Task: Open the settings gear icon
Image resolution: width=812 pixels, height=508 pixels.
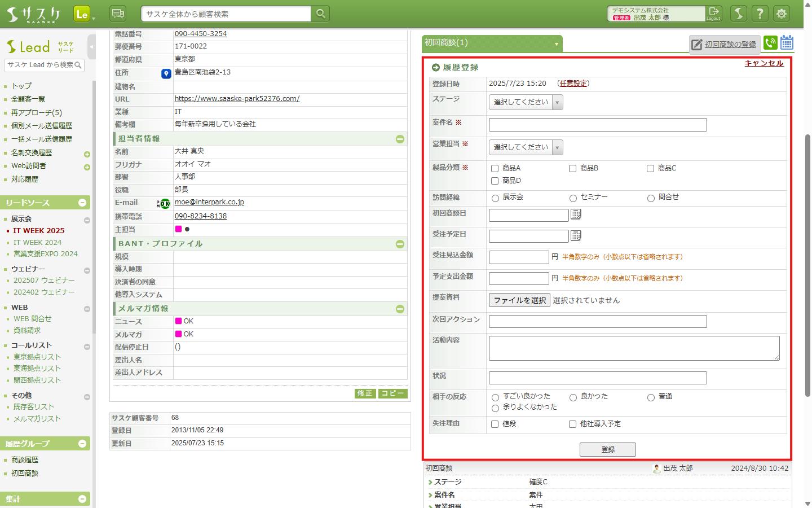Action: click(781, 14)
